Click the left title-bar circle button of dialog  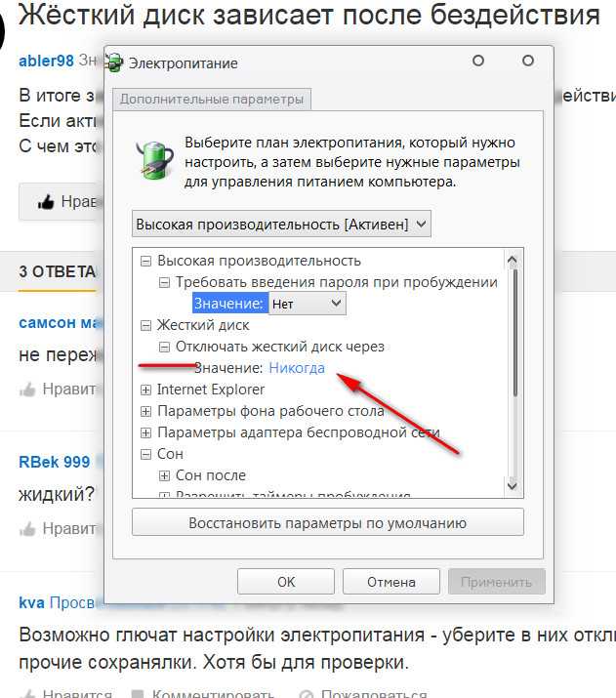point(478,61)
